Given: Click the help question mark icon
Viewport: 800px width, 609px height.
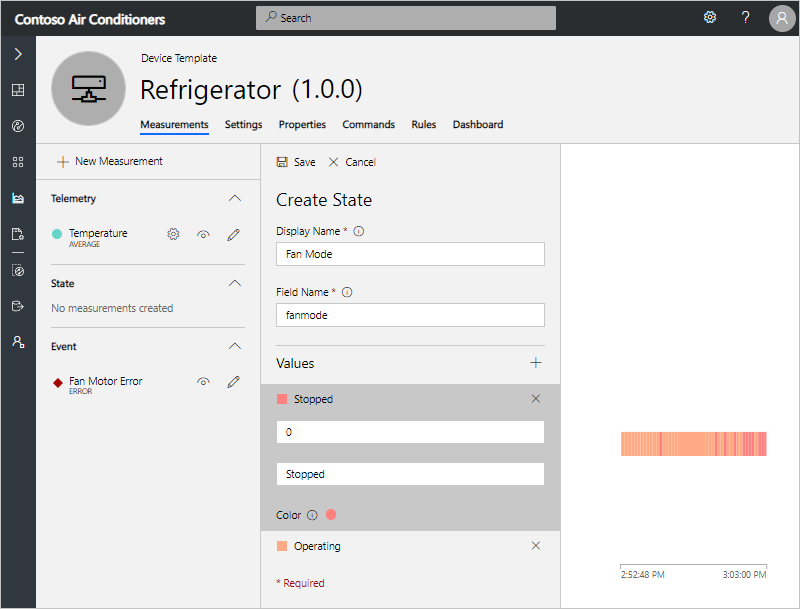Looking at the screenshot, I should (x=745, y=18).
